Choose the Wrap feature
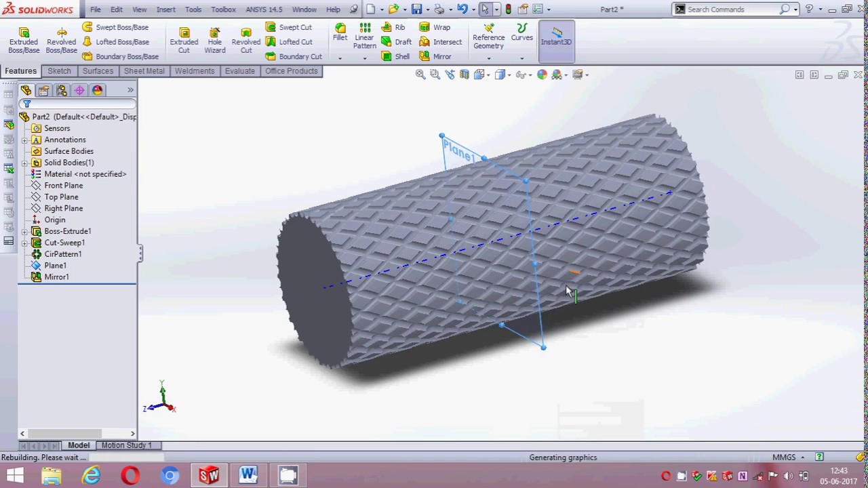This screenshot has width=868, height=488. tap(435, 27)
